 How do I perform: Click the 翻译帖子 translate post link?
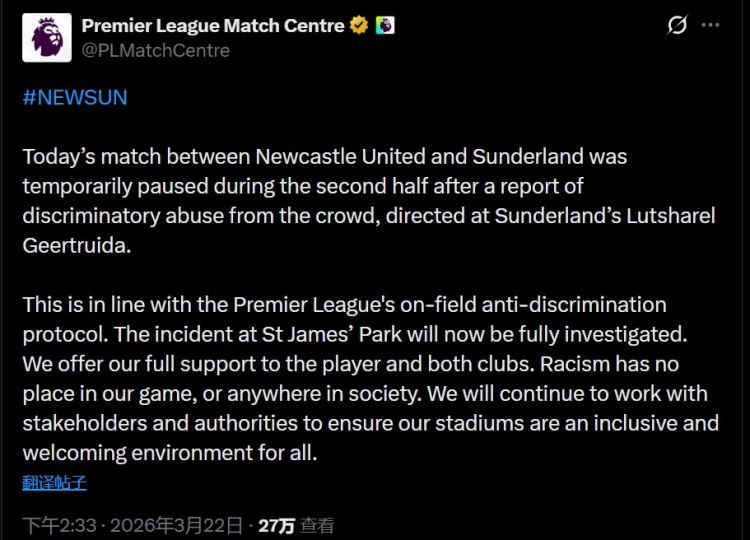click(54, 482)
